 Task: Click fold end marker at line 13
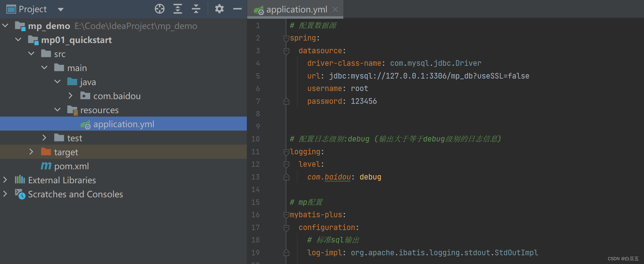(x=286, y=177)
